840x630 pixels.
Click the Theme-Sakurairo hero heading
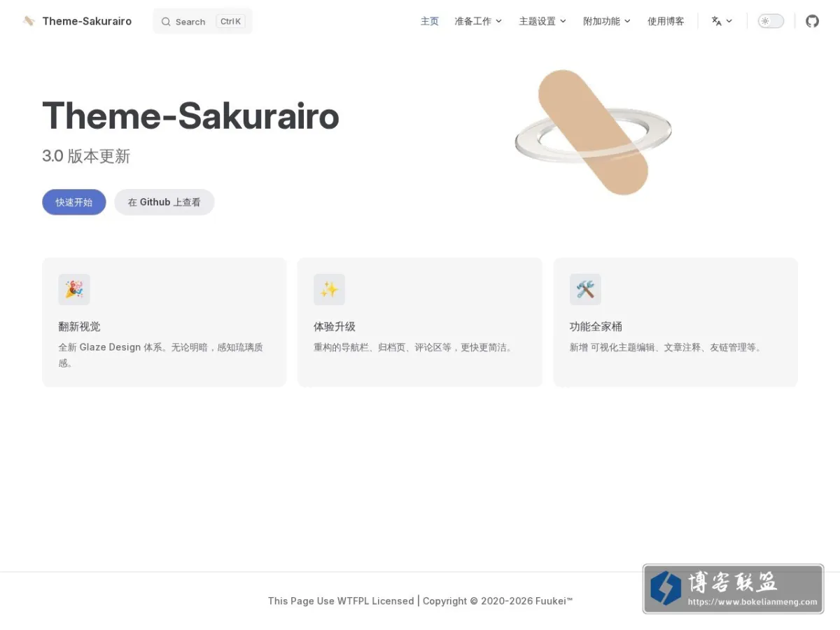click(190, 115)
